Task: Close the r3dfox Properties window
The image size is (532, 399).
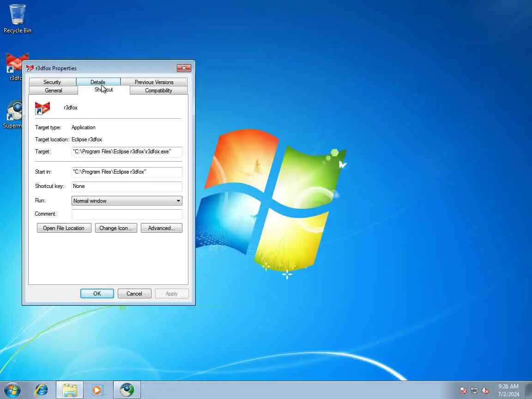Action: pos(184,68)
